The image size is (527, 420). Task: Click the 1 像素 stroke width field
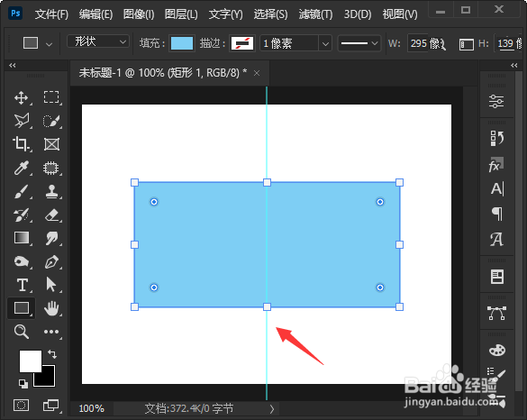289,43
